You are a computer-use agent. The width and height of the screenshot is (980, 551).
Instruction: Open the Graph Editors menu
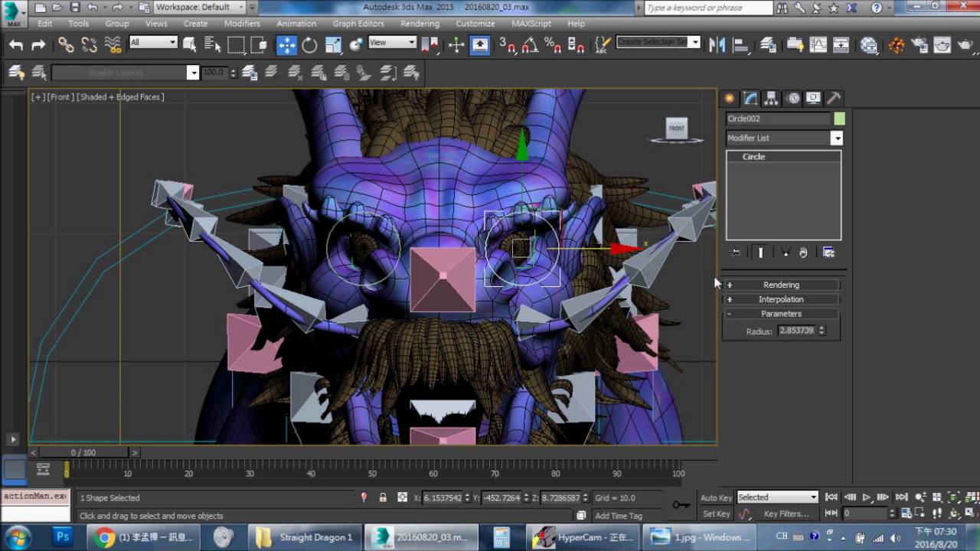tap(358, 24)
